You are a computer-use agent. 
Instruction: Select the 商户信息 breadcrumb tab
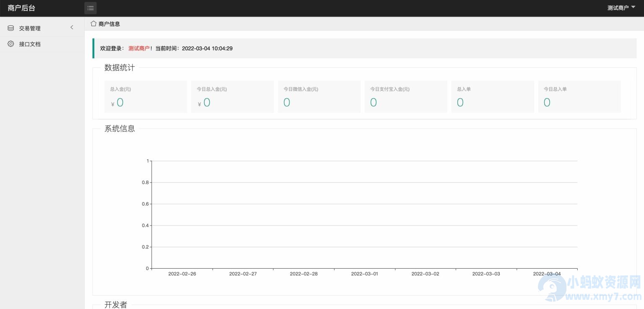[109, 24]
